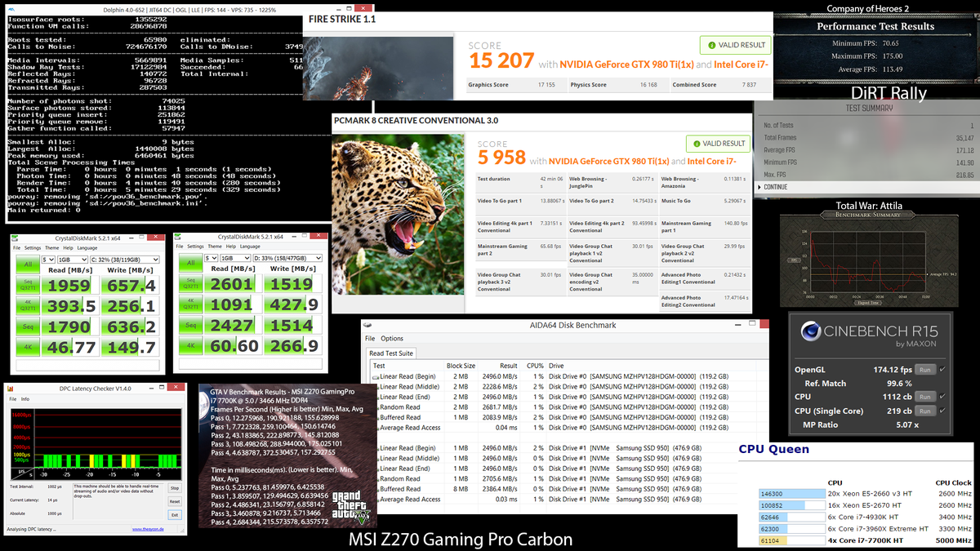
Task: Click the CPU% column header in AIDA64
Action: (535, 366)
